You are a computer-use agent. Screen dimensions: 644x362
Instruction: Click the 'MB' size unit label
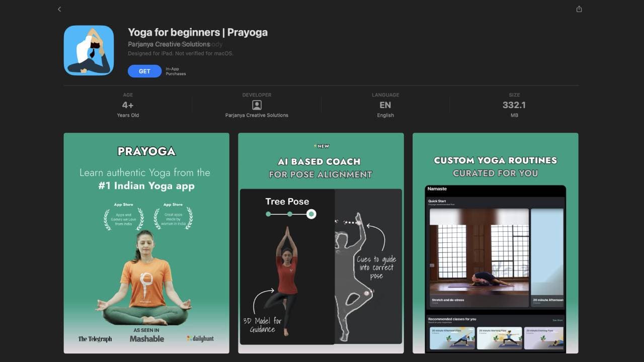click(514, 115)
